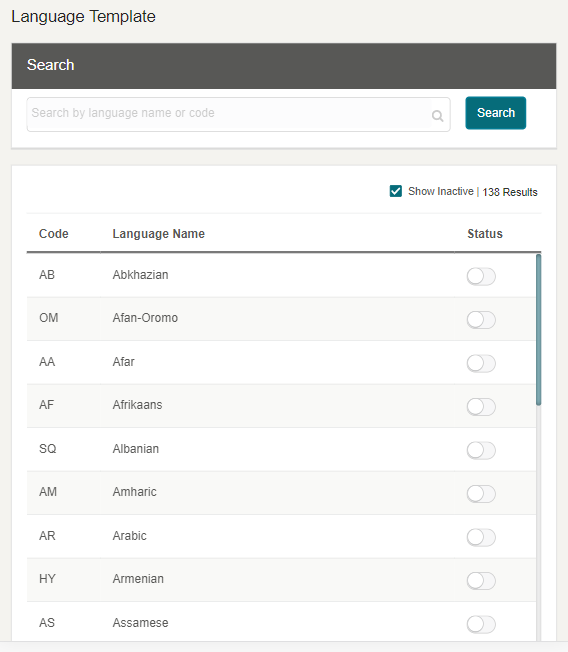Screen dimensions: 568x652
Task: Click the Abkhazian language name
Action: click(x=141, y=275)
